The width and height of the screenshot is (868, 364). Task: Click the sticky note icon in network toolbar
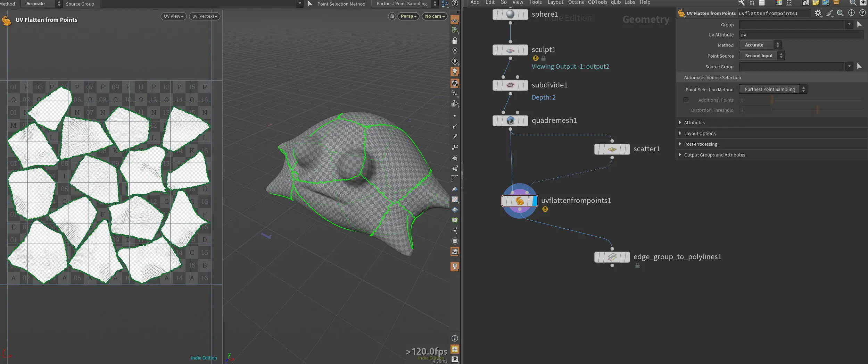coord(816,3)
